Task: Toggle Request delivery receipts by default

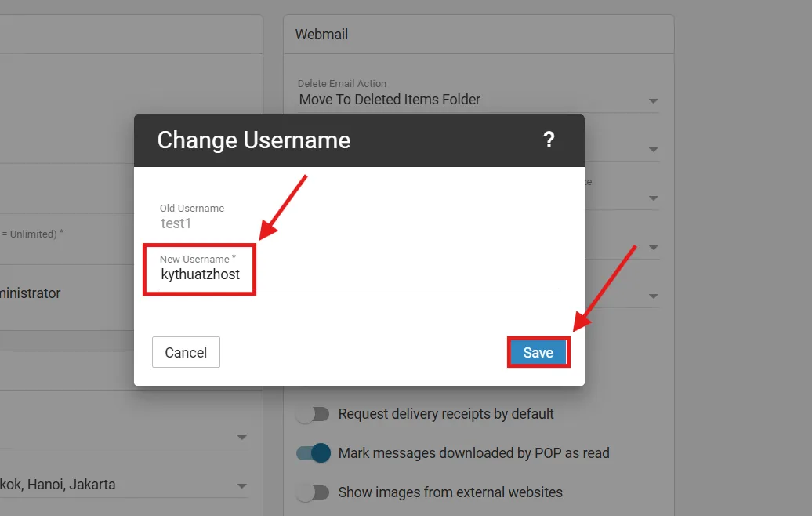Action: click(x=313, y=414)
